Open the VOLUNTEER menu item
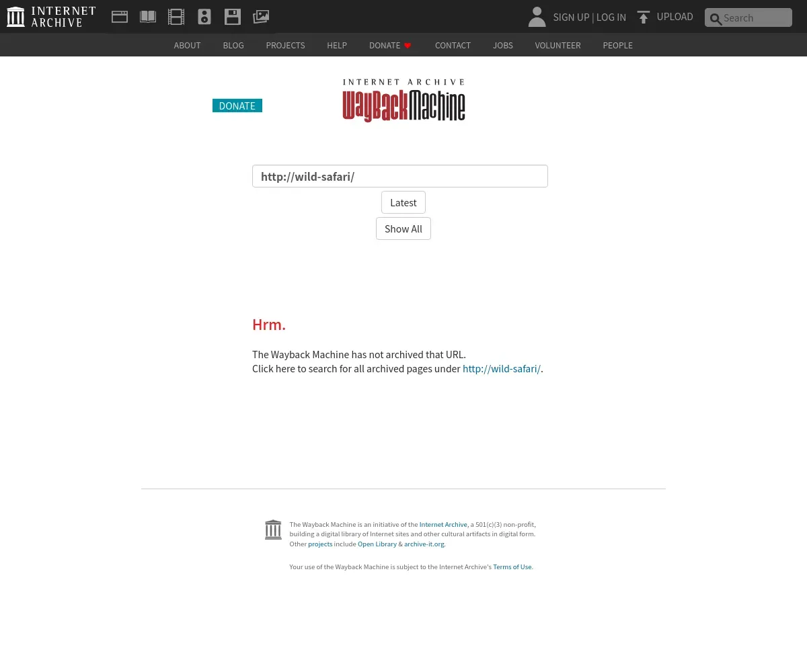807x672 pixels. pos(558,45)
